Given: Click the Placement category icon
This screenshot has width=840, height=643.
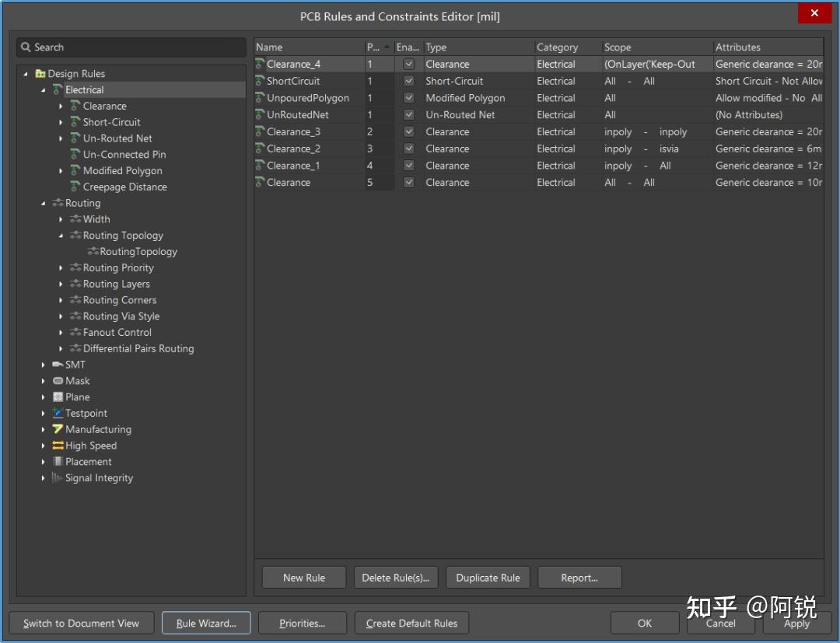Looking at the screenshot, I should pos(58,461).
